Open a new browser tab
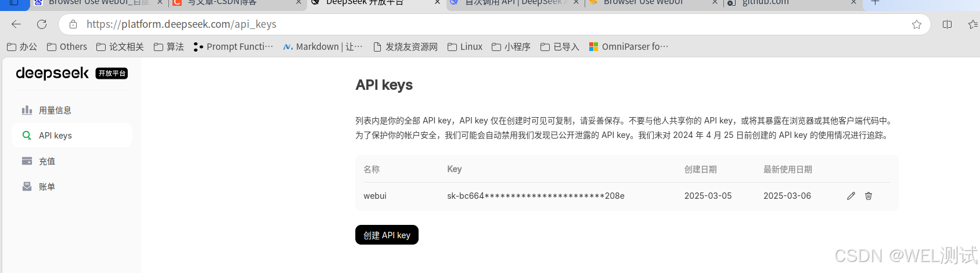Image resolution: width=980 pixels, height=273 pixels. tap(875, 3)
